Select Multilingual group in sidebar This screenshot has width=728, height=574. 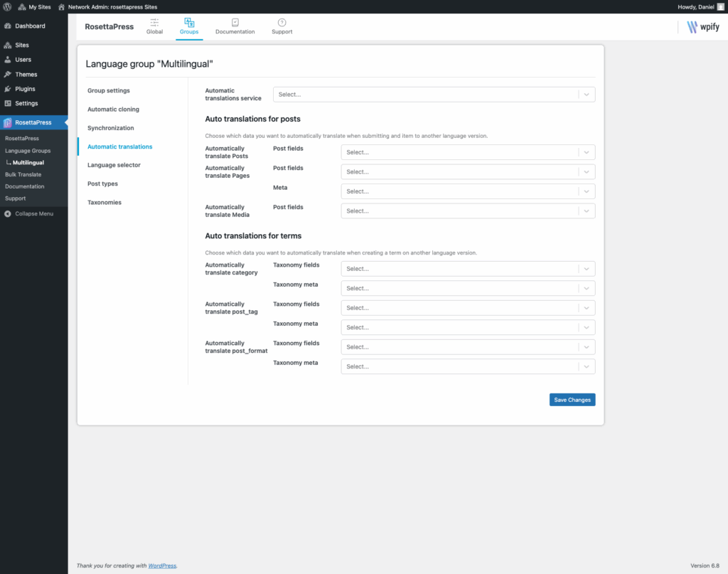[x=28, y=163]
